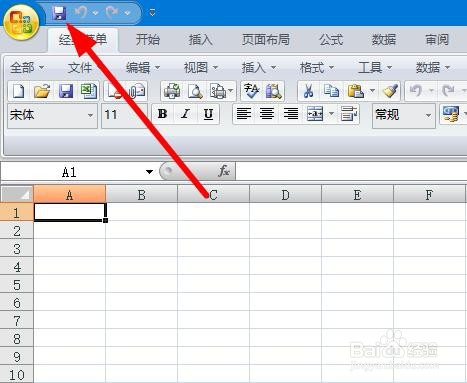The width and height of the screenshot is (467, 383).
Task: Click inside the formula bar
Action: 351,172
